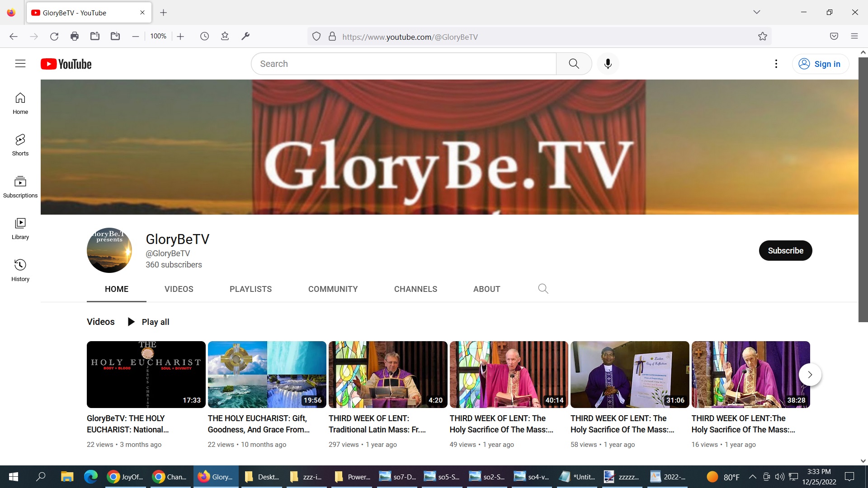The width and height of the screenshot is (868, 488).
Task: Click the YouTube search input field
Action: pos(403,64)
